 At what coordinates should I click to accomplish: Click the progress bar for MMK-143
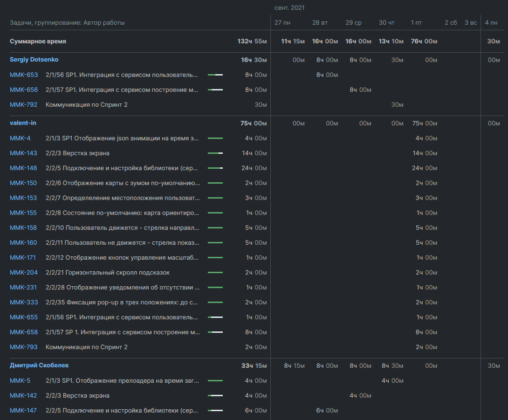click(x=215, y=153)
